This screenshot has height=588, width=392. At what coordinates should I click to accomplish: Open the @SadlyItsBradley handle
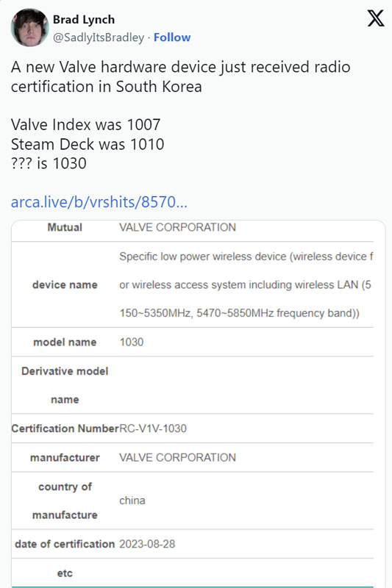pyautogui.click(x=99, y=37)
